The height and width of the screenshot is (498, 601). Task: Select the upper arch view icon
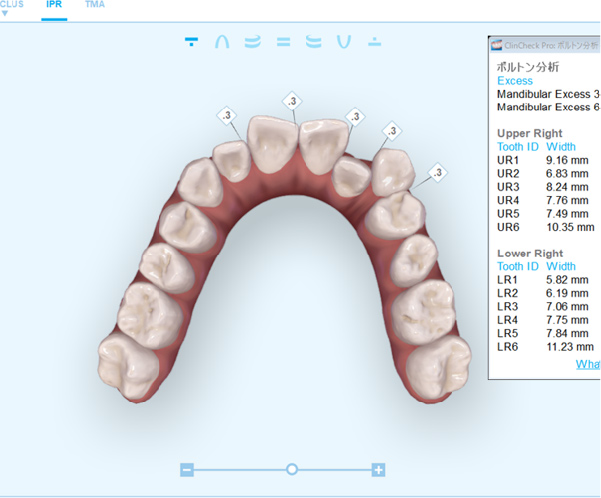(222, 42)
